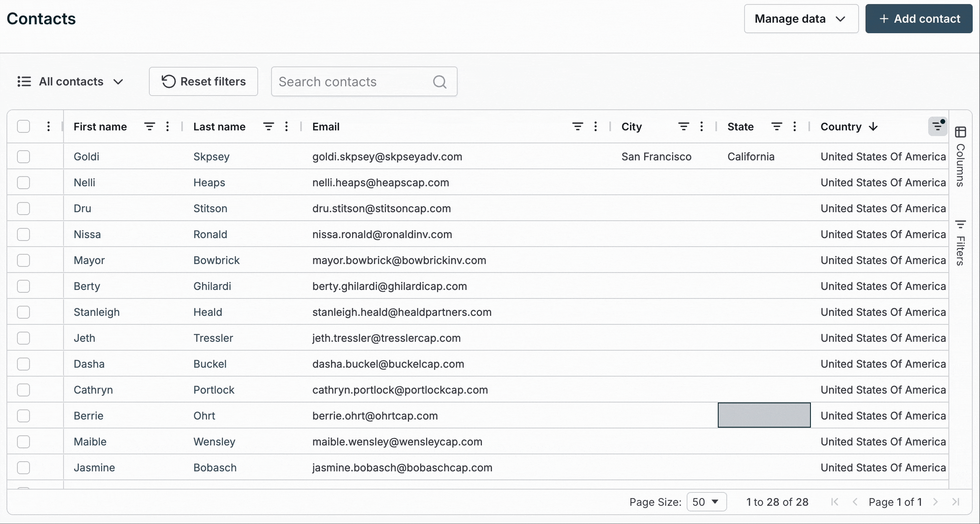980x524 pixels.
Task: Click the California state cell
Action: 751,157
